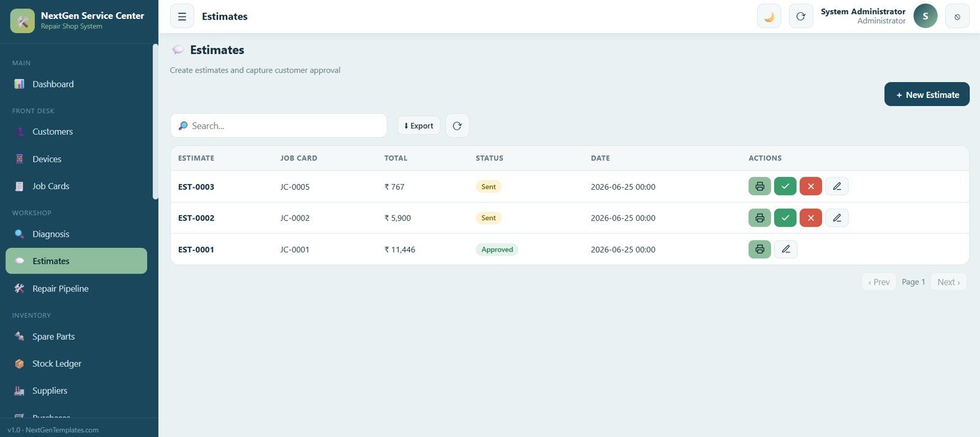Edit estimate EST-0002 pencil icon
The image size is (980, 437).
pos(837,218)
